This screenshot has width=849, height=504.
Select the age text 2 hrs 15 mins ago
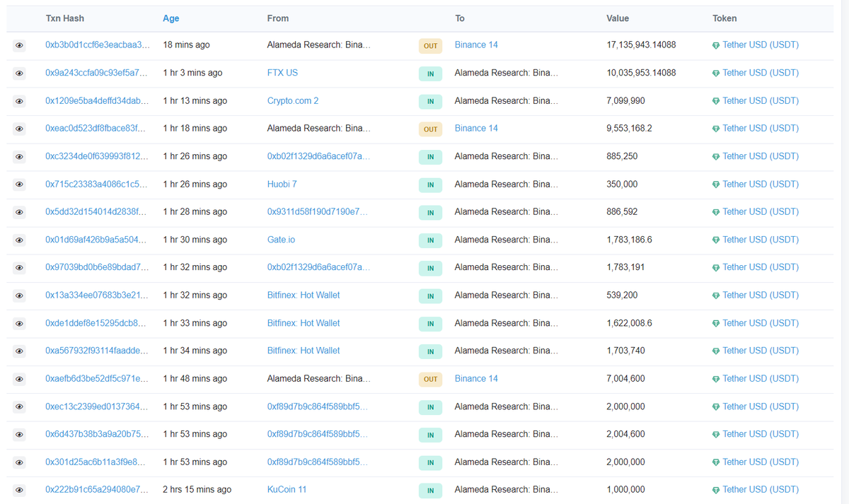197,489
